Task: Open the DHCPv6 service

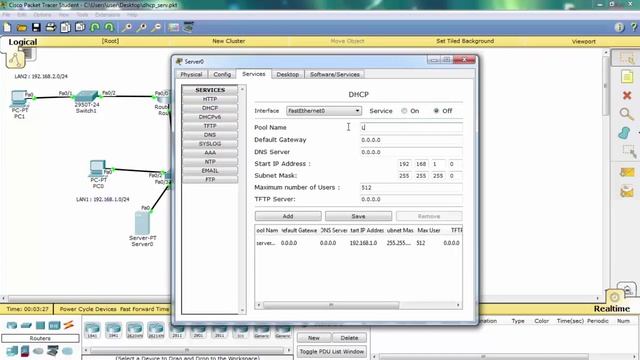Action: (210, 117)
